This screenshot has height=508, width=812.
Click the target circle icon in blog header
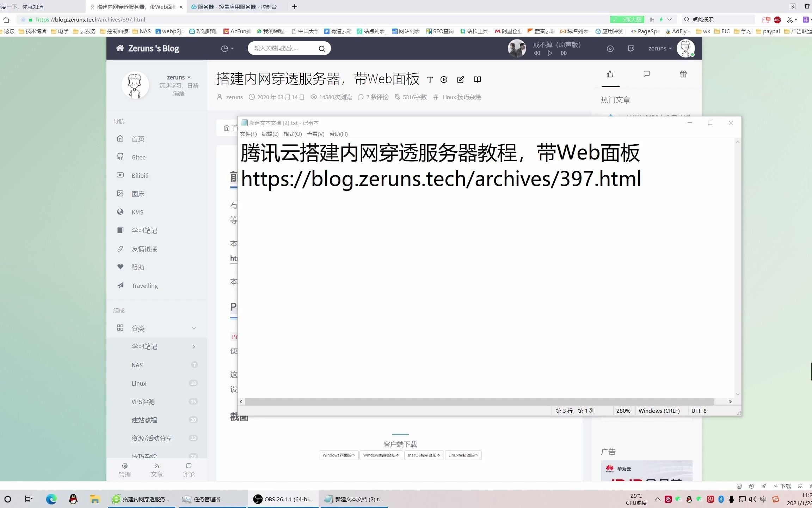[610, 49]
